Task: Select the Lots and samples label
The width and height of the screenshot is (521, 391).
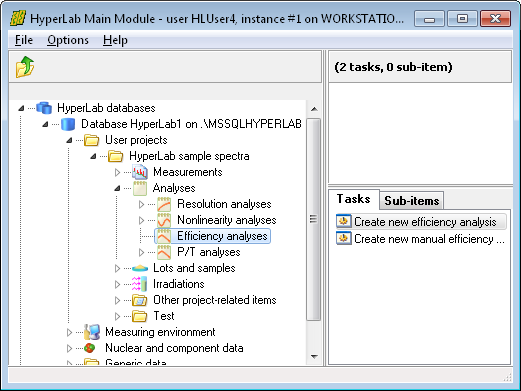Action: 194,268
